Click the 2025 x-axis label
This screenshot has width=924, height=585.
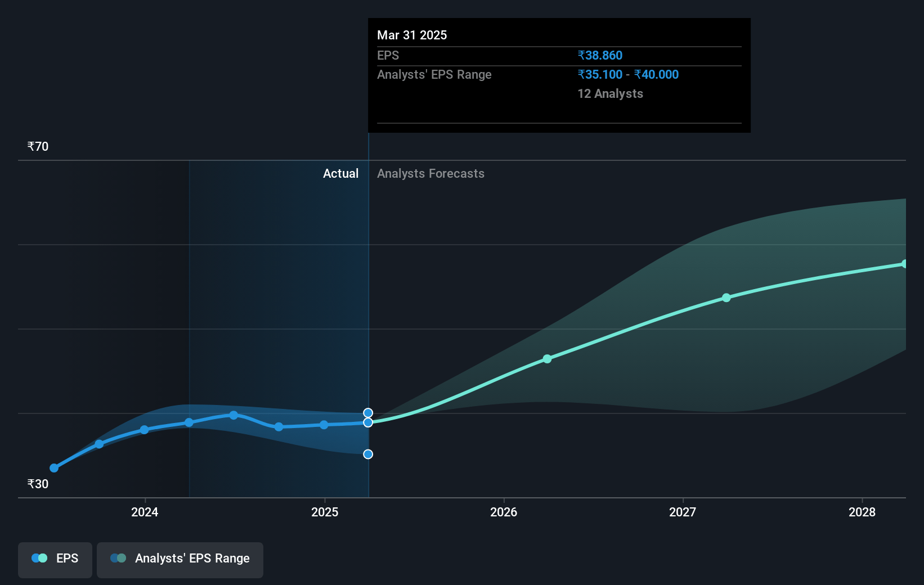[325, 512]
